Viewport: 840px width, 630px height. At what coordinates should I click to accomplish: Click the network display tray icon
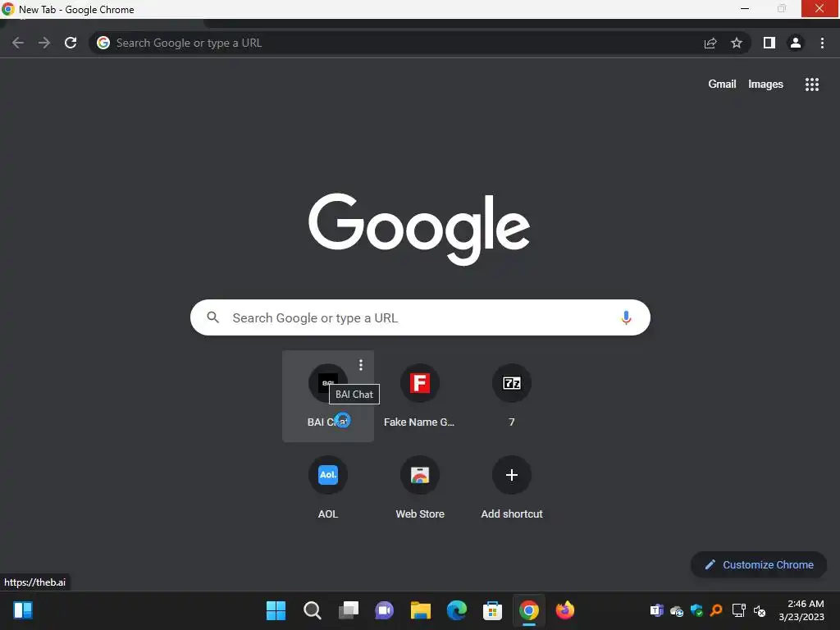point(739,610)
